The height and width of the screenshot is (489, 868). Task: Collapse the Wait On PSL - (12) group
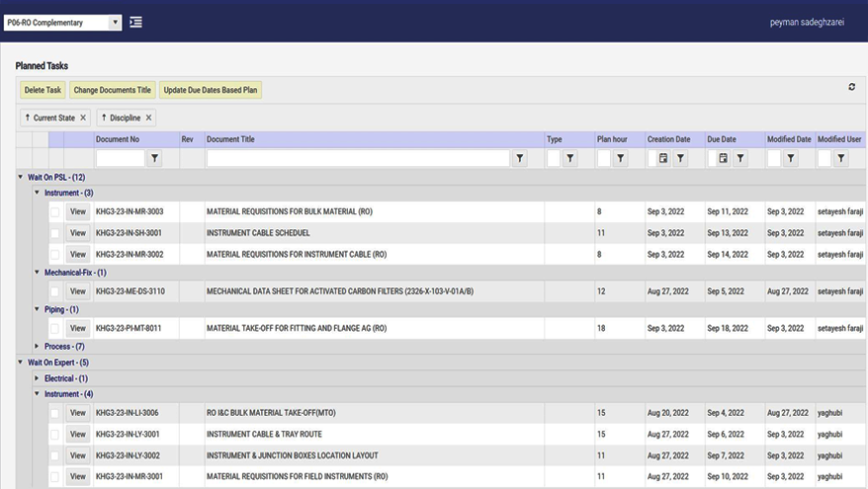(x=22, y=176)
